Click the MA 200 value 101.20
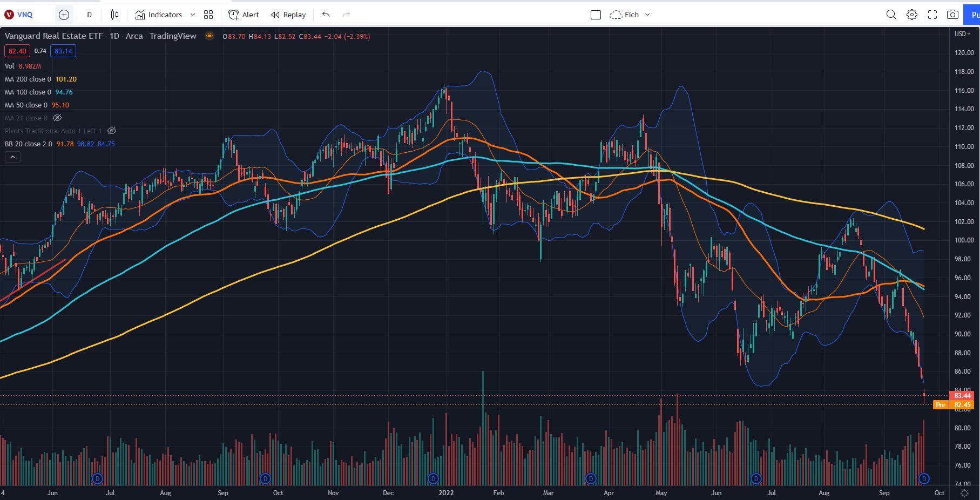The width and height of the screenshot is (980, 500). pyautogui.click(x=66, y=79)
